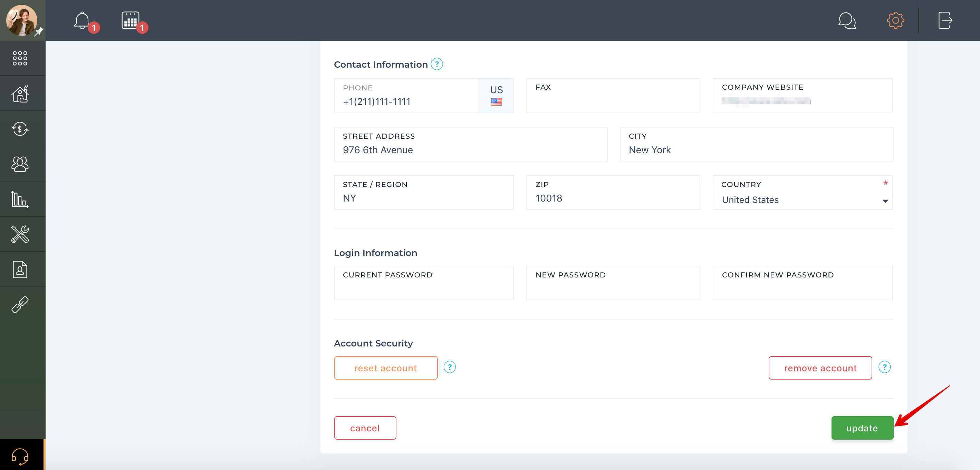Open the calendar icon in top bar
The image size is (980, 470).
click(131, 21)
